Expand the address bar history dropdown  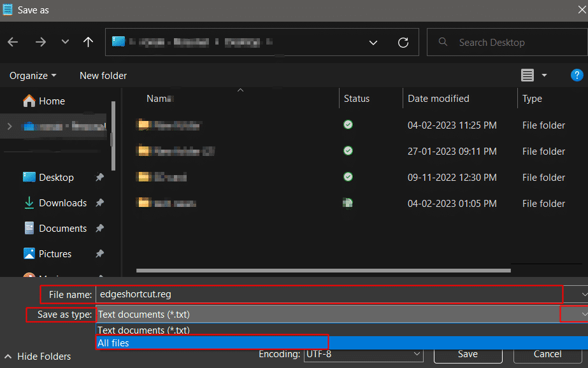click(x=373, y=42)
